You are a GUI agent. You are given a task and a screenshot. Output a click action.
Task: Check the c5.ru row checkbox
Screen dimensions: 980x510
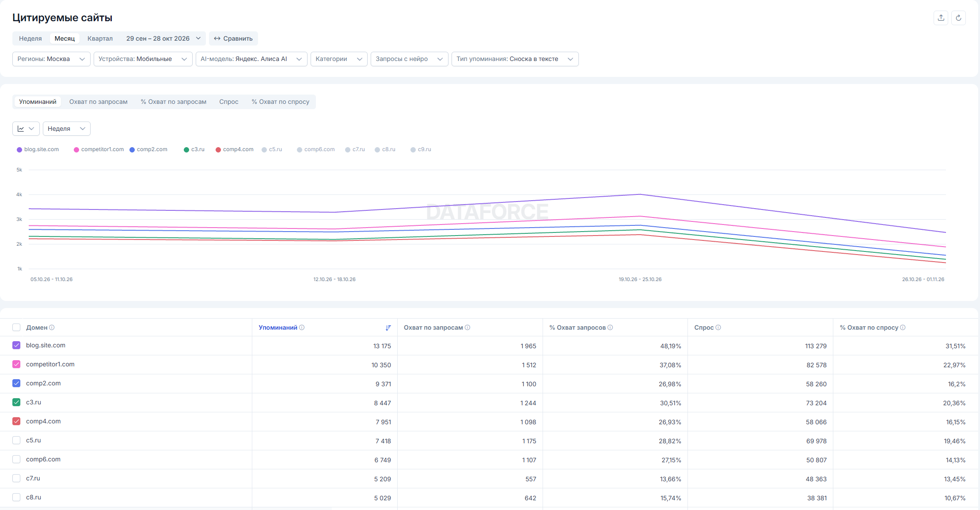pyautogui.click(x=16, y=440)
